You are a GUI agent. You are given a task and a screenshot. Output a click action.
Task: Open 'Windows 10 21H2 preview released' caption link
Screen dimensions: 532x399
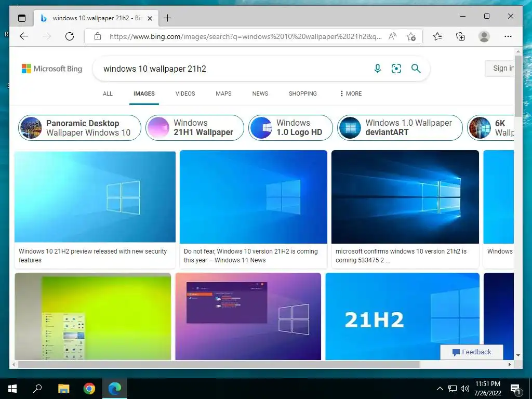coord(92,256)
